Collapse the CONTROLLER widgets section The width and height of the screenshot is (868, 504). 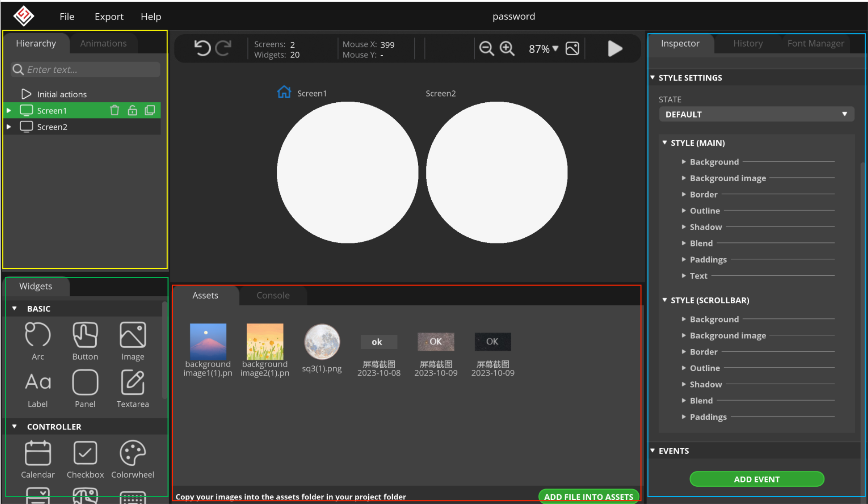click(15, 426)
